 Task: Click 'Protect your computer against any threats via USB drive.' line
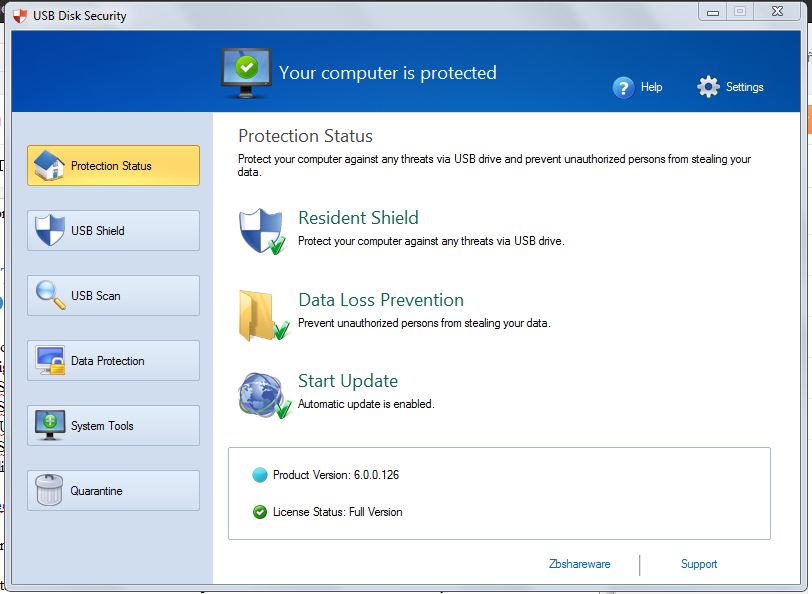coord(431,241)
